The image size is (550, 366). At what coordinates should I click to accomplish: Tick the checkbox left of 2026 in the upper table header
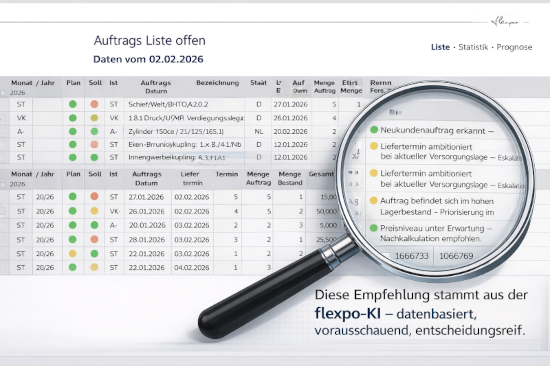click(x=3, y=93)
